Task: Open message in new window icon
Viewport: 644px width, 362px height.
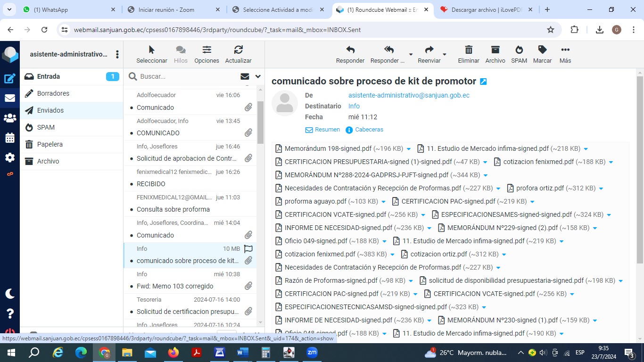Action: 483,82
